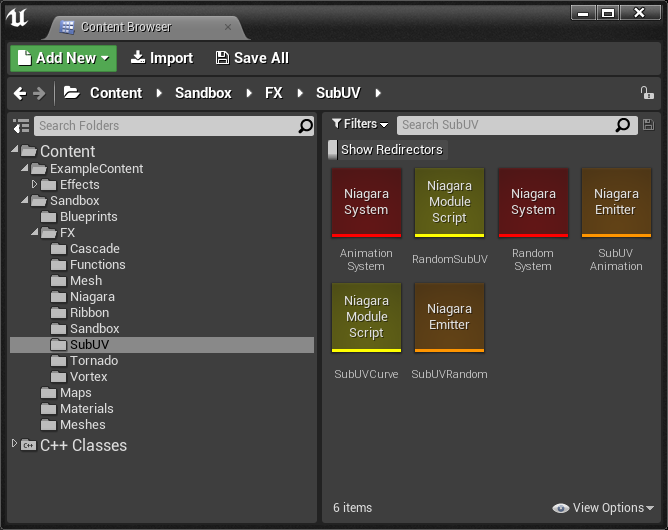Screen dimensions: 668x530
Task: Select the RandomSubUV module script asset
Action: click(x=449, y=203)
